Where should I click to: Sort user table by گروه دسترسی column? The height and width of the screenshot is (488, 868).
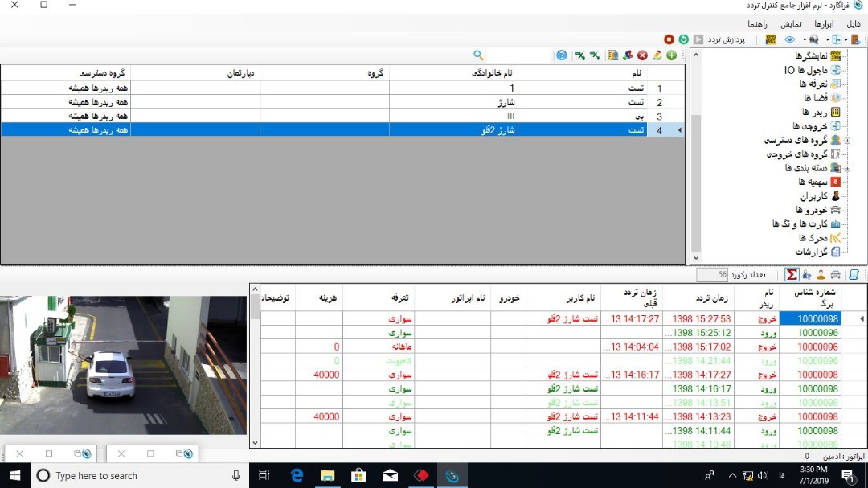[x=66, y=73]
